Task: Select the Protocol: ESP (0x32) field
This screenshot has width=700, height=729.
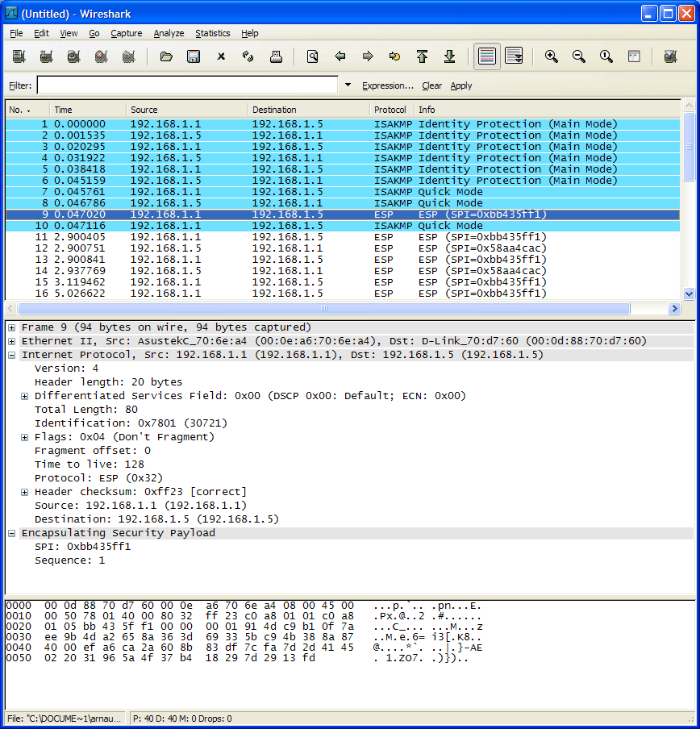Action: [98, 478]
